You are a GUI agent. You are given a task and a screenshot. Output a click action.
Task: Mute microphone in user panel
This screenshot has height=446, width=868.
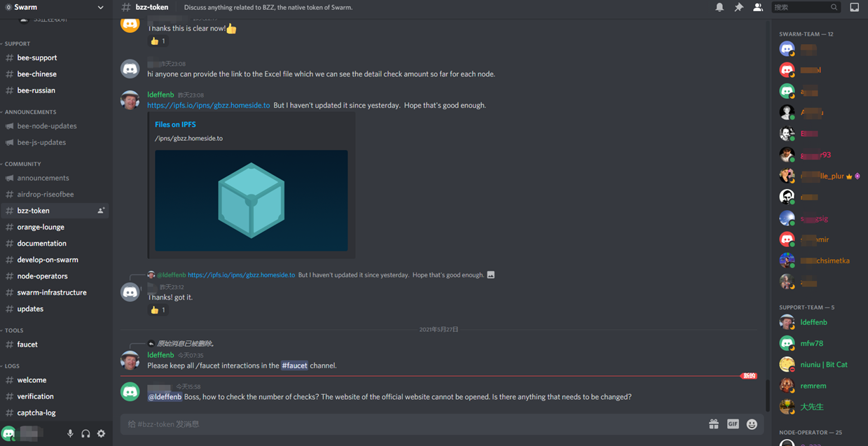[x=70, y=433]
